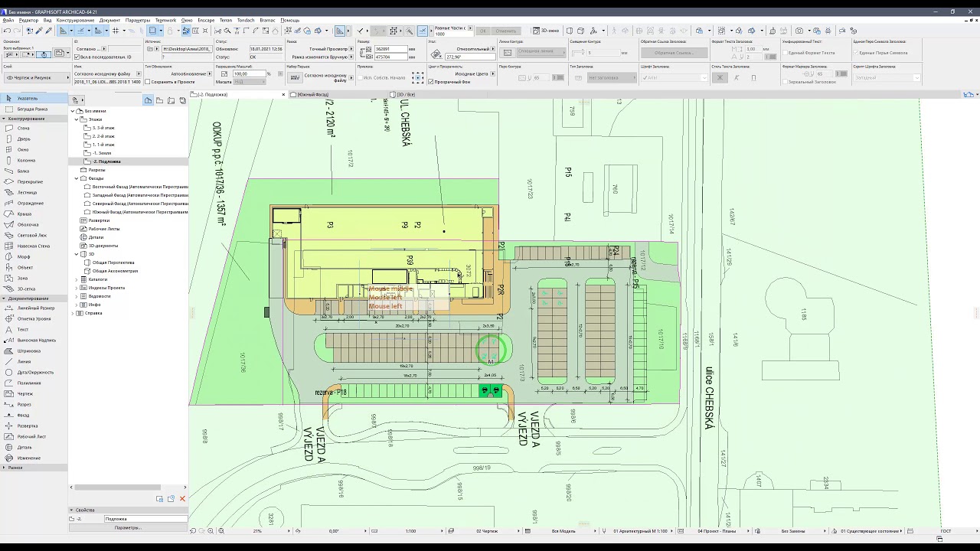Click the Undo arrow in toolbar
980x551 pixels.
7,31
